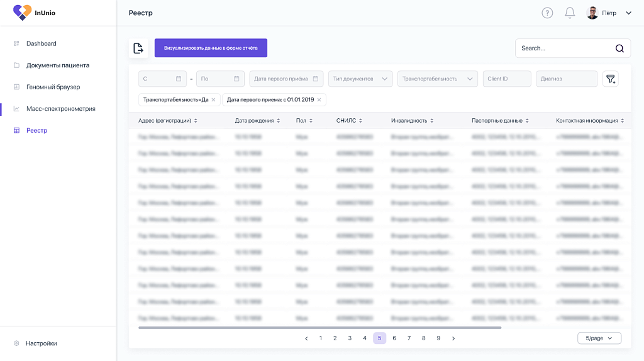This screenshot has height=361, width=644.
Task: Click the Документы пациента folder icon
Action: point(16,65)
